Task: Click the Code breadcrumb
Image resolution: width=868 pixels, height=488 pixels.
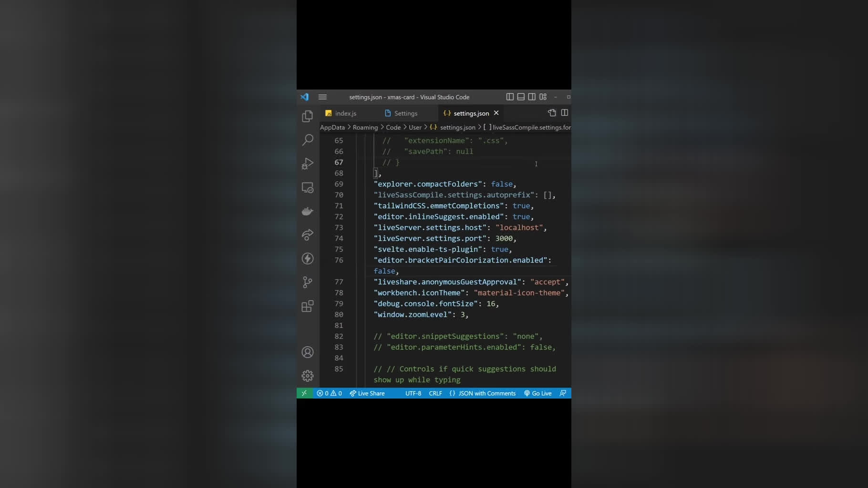Action: [x=393, y=127]
